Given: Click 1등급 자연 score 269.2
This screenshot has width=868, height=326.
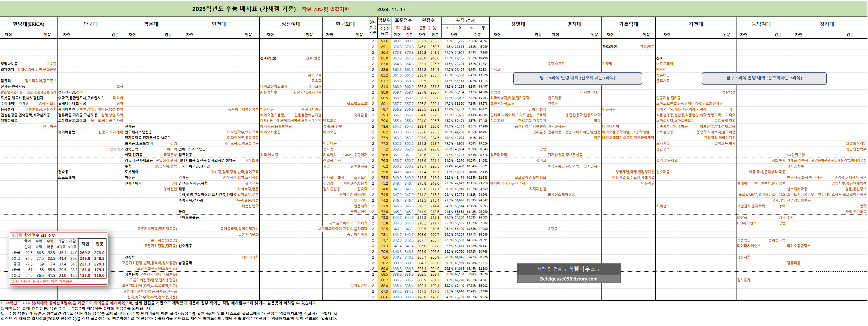Looking at the screenshot, I should [85, 253].
